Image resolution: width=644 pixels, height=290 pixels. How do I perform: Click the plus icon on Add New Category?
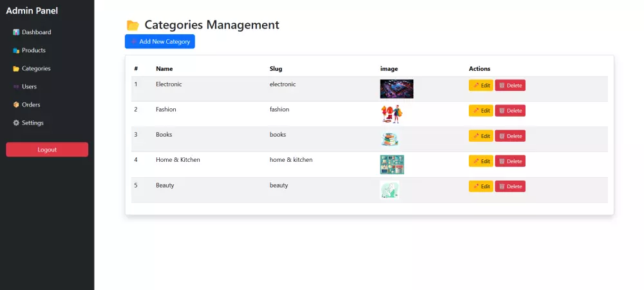[134, 41]
